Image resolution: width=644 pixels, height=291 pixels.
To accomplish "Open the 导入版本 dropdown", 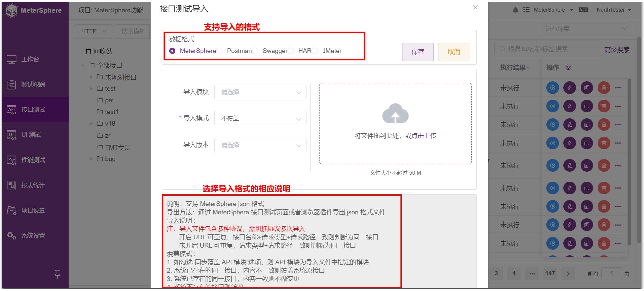I will [260, 145].
